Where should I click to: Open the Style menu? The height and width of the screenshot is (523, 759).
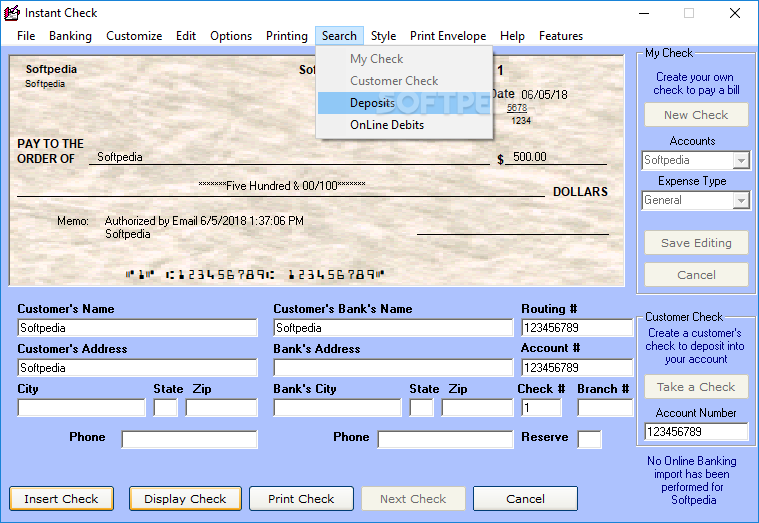pyautogui.click(x=383, y=36)
